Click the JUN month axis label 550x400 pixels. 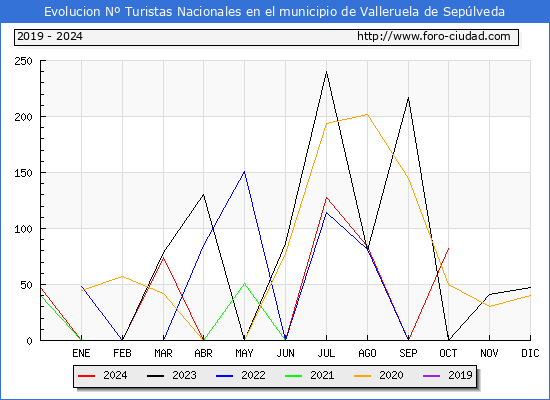pyautogui.click(x=286, y=353)
